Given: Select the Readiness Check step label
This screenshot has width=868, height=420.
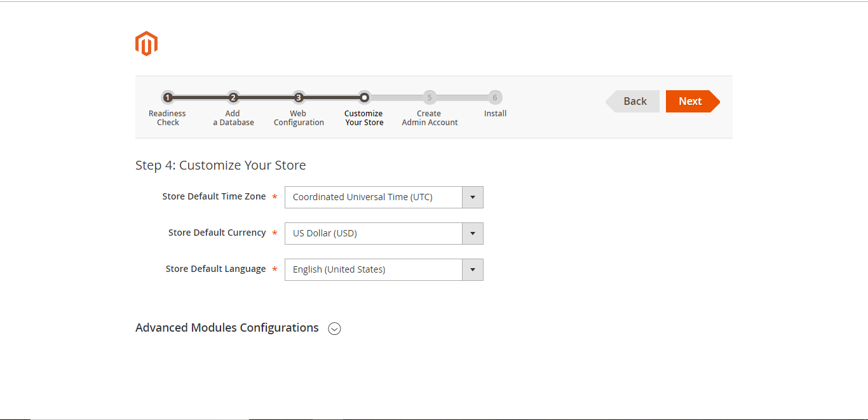Looking at the screenshot, I should click(168, 118).
